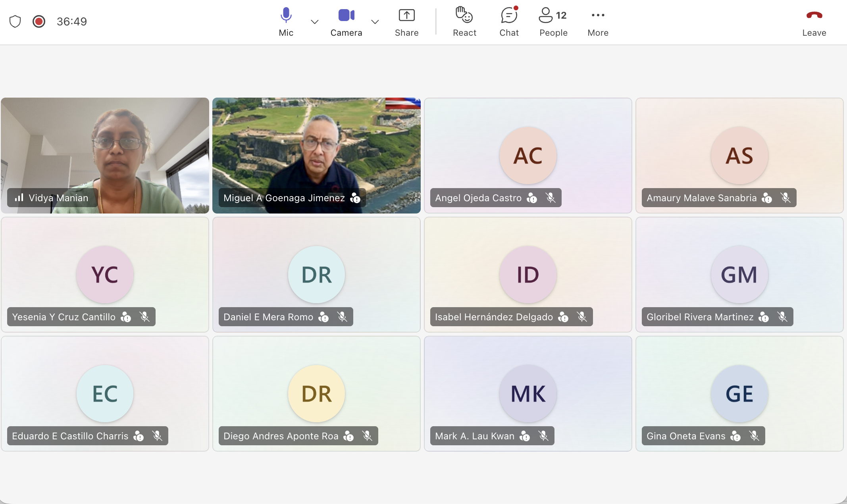This screenshot has height=504, width=847.
Task: Expand the Camera options chevron
Action: 375,22
